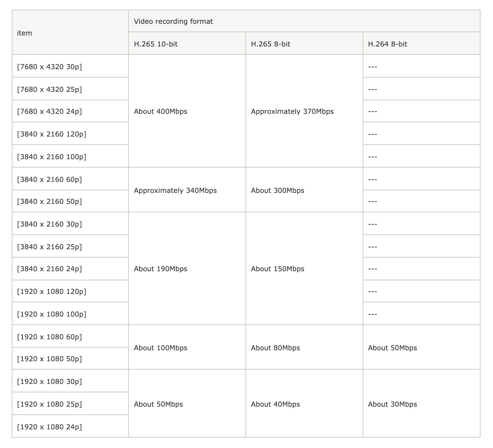Click the [1920 x 1080 60p] row label
Screen dimensions: 493x448
click(x=49, y=337)
